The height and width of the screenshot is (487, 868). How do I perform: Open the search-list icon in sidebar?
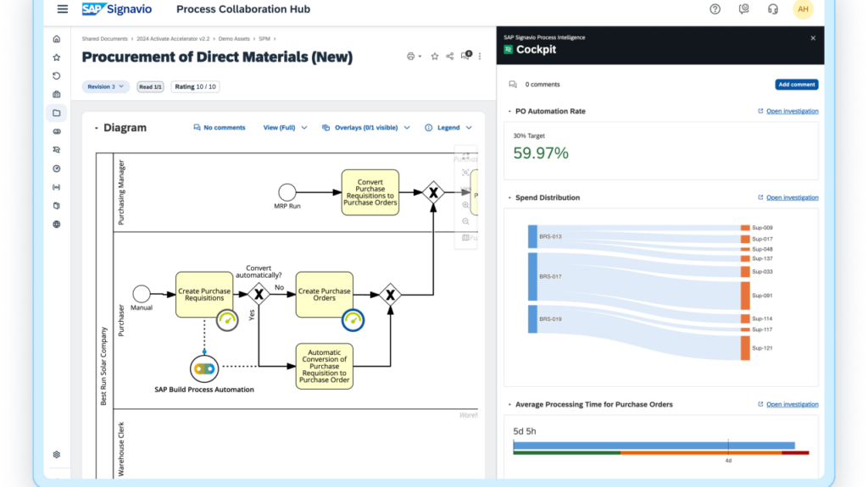(57, 150)
